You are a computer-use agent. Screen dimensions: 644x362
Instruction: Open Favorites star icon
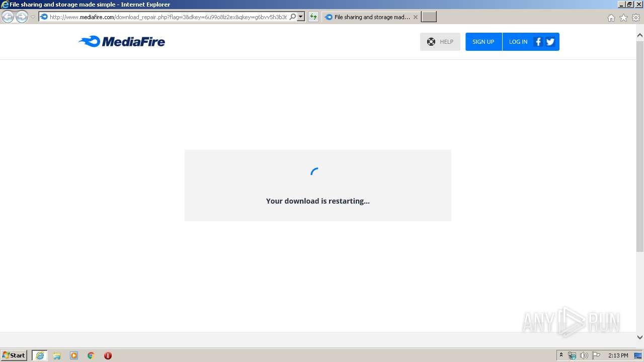click(623, 18)
